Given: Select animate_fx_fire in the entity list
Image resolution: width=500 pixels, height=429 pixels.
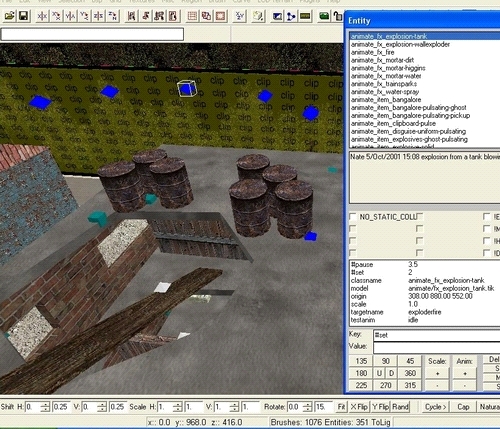Looking at the screenshot, I should (x=372, y=52).
